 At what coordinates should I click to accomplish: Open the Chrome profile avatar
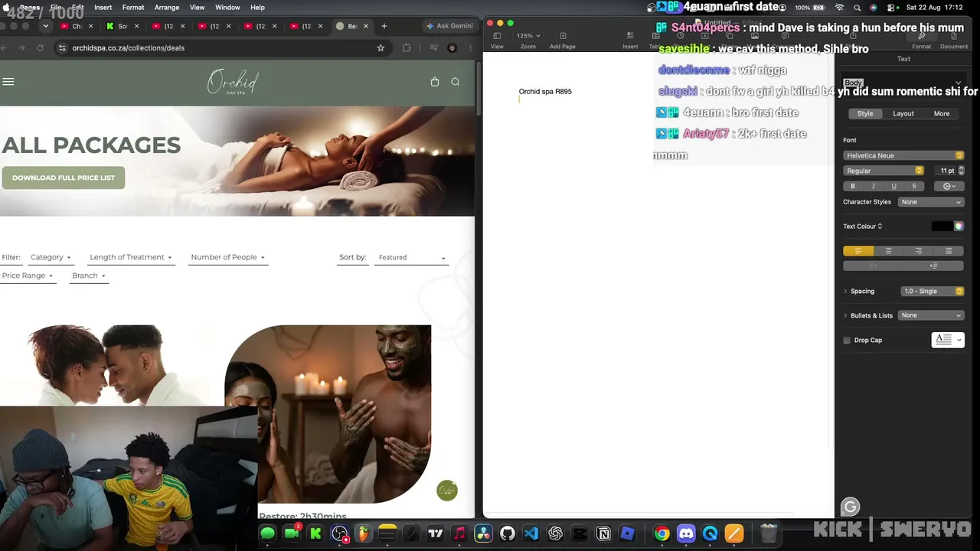tap(452, 47)
